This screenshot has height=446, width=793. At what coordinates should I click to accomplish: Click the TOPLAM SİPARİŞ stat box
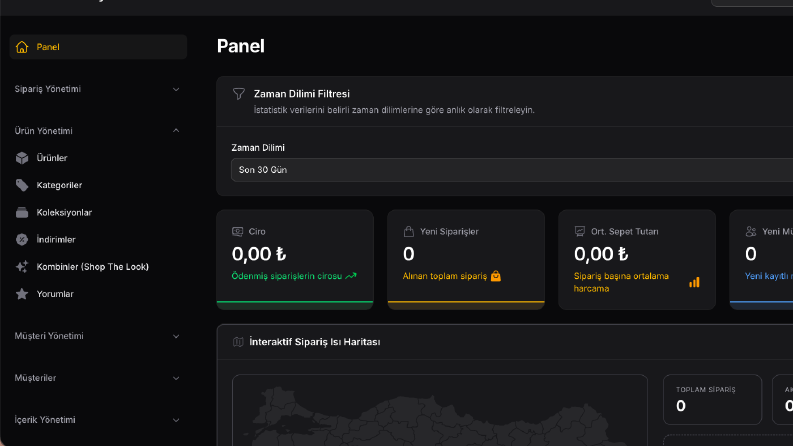coord(712,399)
